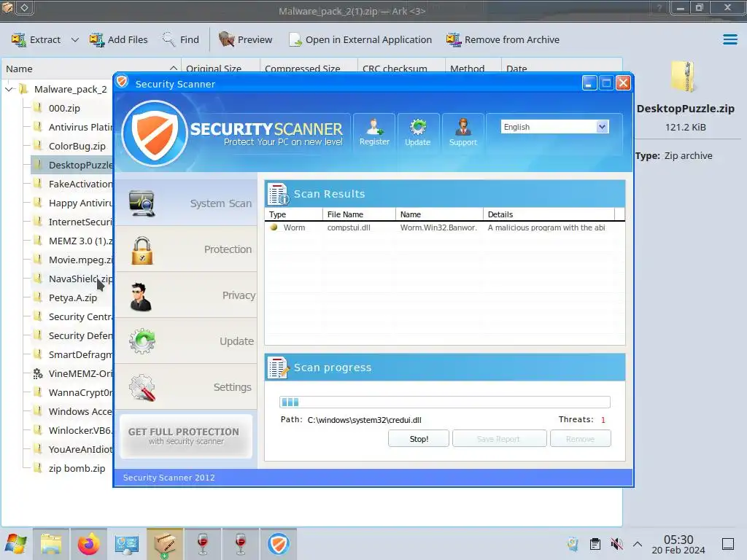This screenshot has height=560, width=747.
Task: Select the zip bomb.zip entry
Action: 76,468
